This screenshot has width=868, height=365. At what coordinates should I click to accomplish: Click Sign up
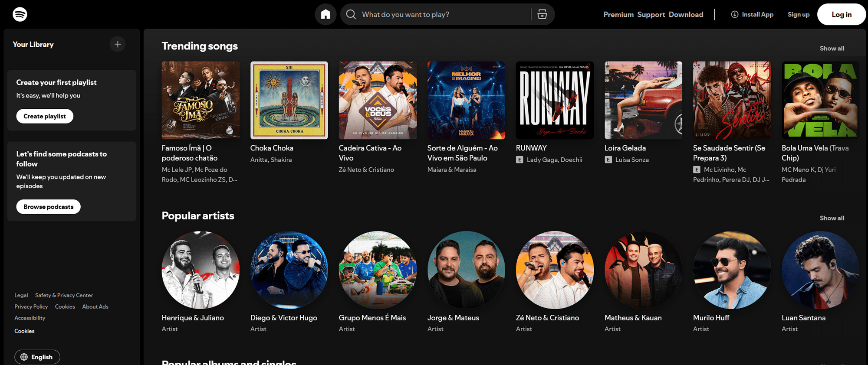(799, 14)
